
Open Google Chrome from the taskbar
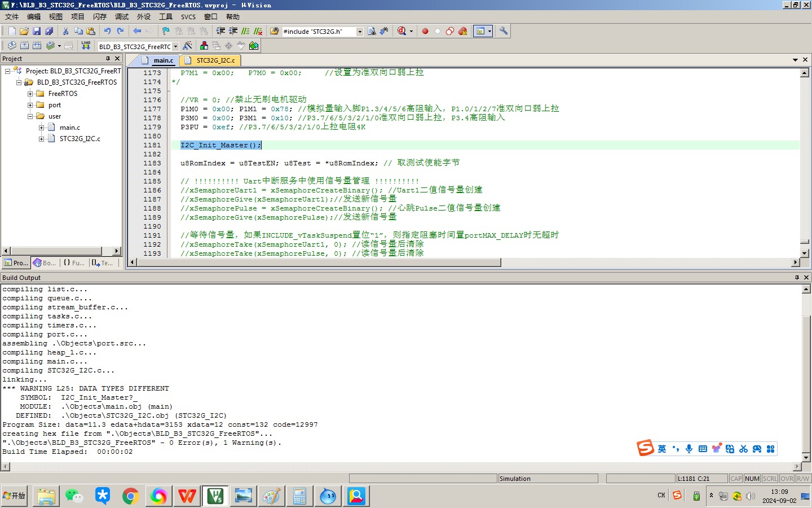(x=131, y=496)
